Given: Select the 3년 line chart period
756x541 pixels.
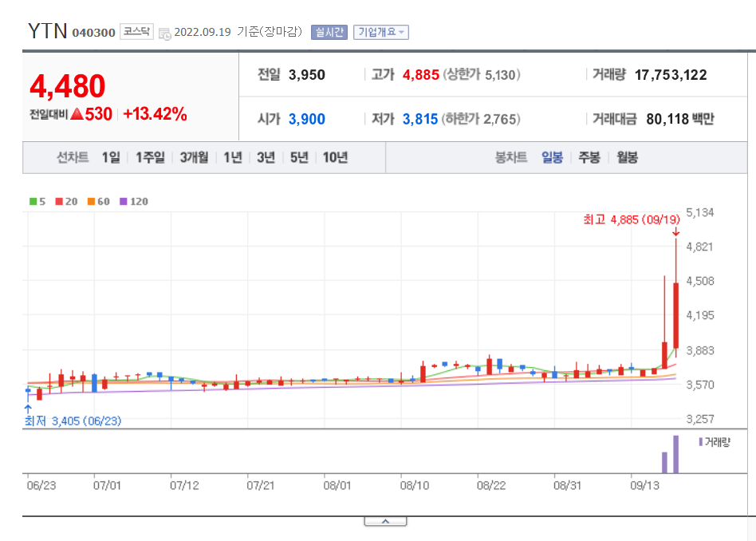Looking at the screenshot, I should click(x=266, y=157).
